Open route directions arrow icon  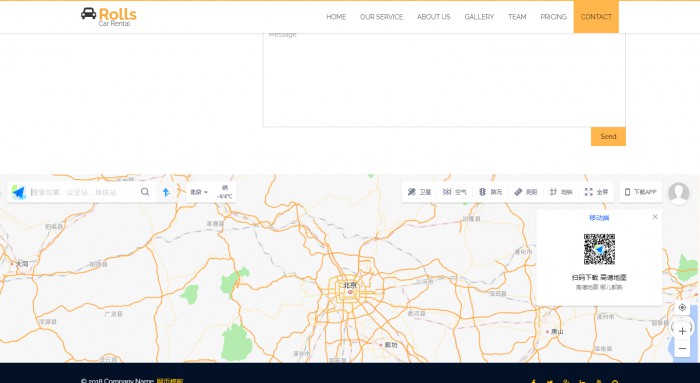pos(166,192)
